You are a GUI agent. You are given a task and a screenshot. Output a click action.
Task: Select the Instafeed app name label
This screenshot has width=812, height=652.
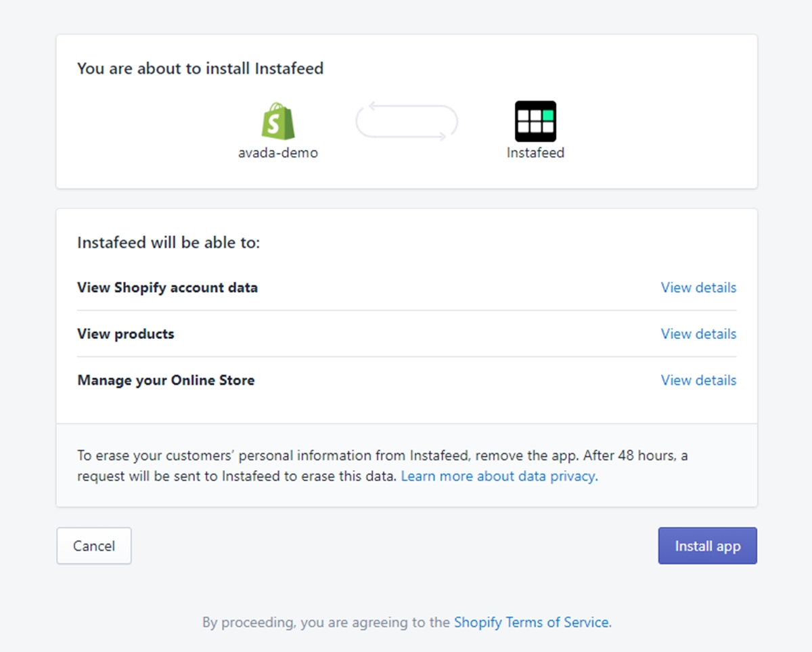point(535,153)
